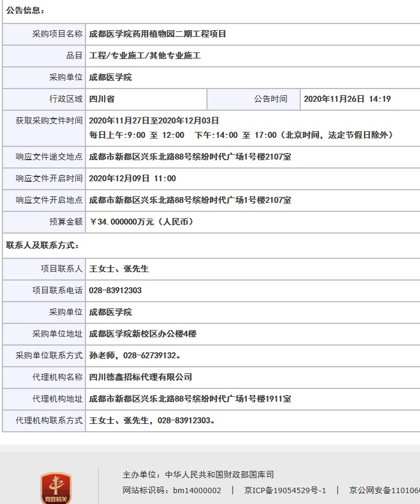420x504 pixels.
Task: Click the phone number 028-83912303 under 项目联系电话
Action: pyautogui.click(x=116, y=291)
